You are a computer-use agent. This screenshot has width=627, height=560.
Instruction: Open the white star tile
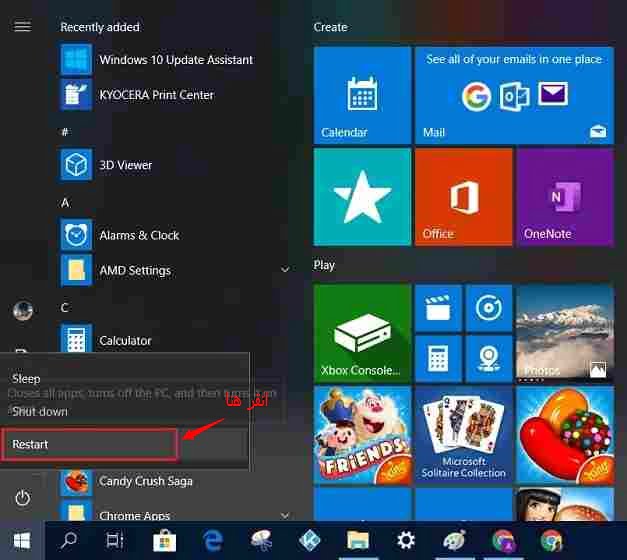click(362, 197)
